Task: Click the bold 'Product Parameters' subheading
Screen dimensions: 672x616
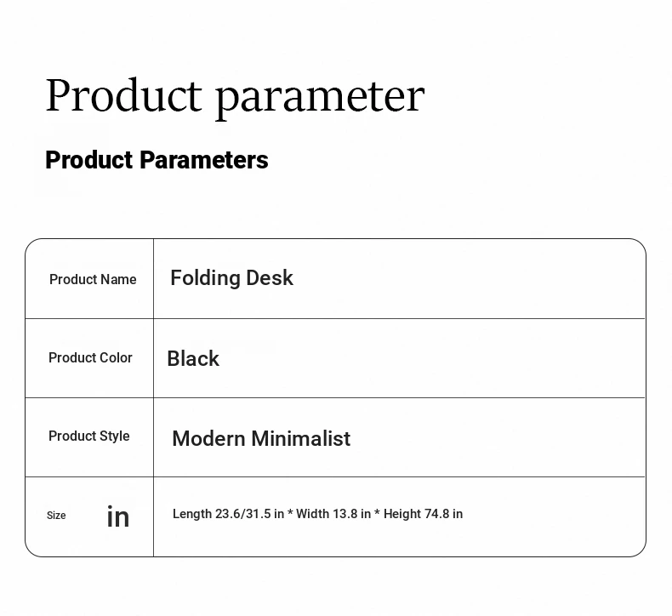Action: coord(157,160)
